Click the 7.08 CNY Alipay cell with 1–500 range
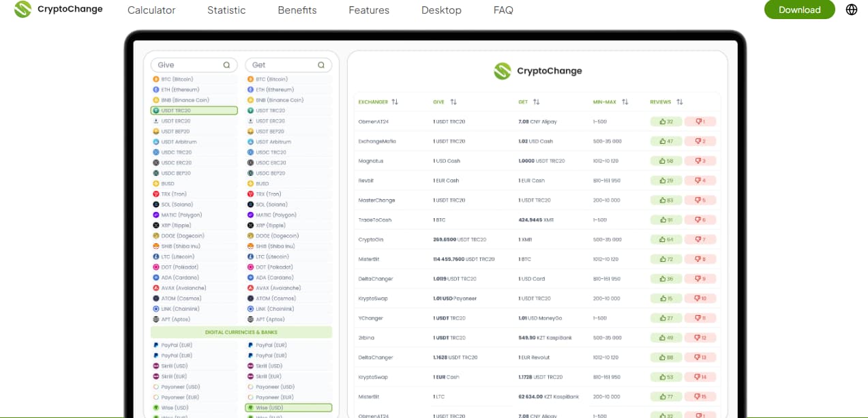 pyautogui.click(x=537, y=121)
